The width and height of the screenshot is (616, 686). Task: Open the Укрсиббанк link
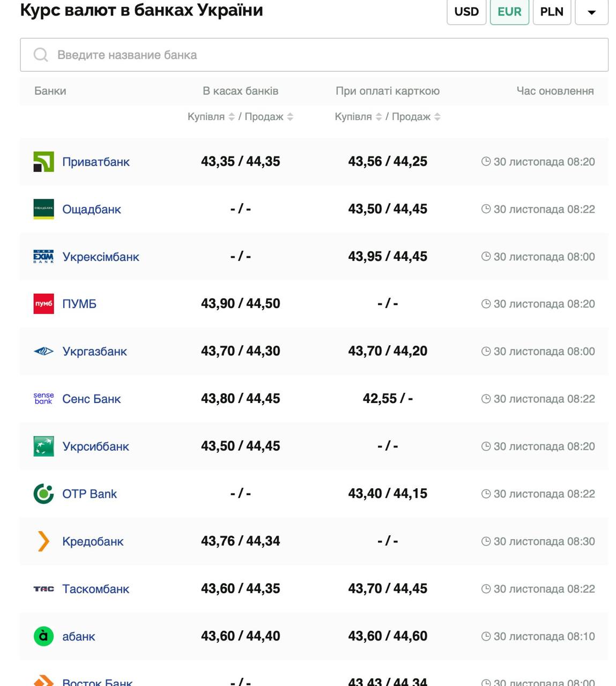95,446
